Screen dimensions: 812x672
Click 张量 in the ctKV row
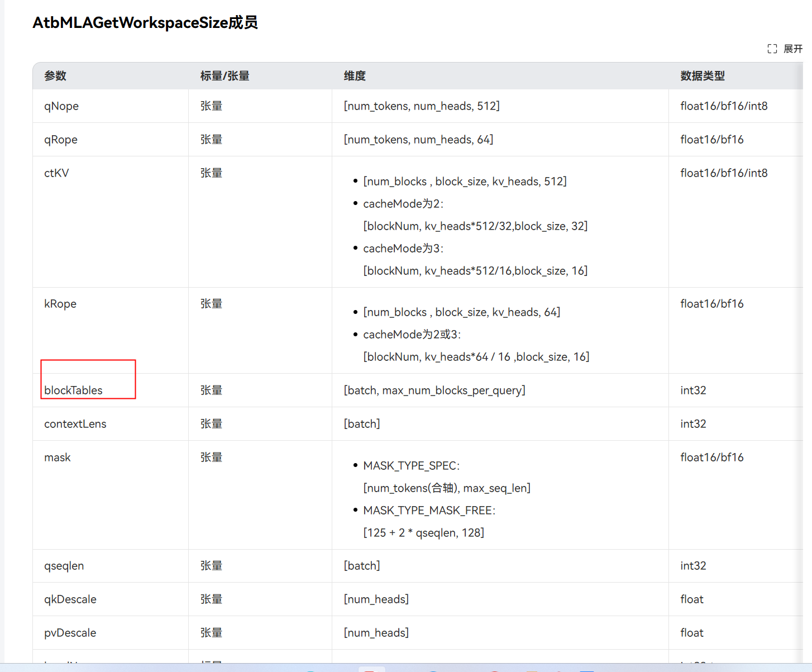pyautogui.click(x=211, y=173)
